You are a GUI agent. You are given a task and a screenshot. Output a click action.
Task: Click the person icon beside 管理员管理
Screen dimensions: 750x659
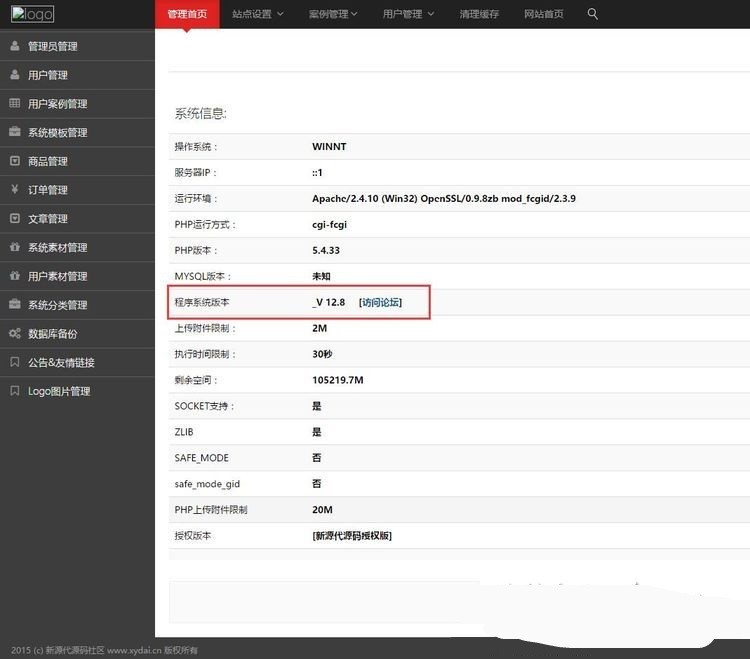[15, 46]
